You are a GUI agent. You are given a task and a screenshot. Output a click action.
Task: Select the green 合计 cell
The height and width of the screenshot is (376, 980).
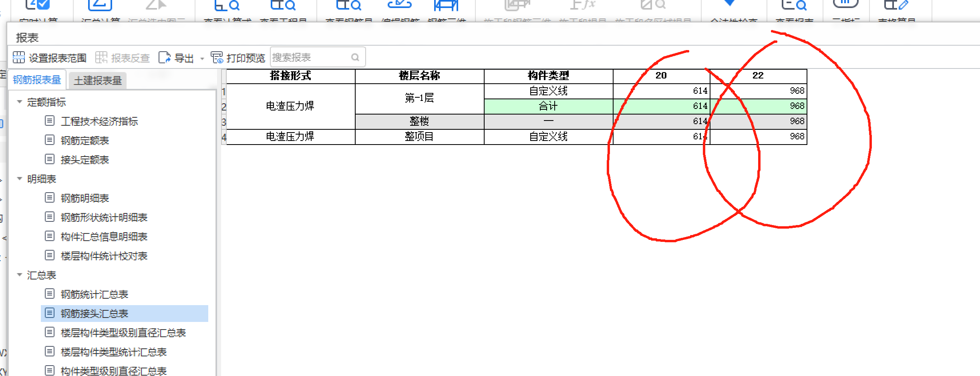click(548, 106)
